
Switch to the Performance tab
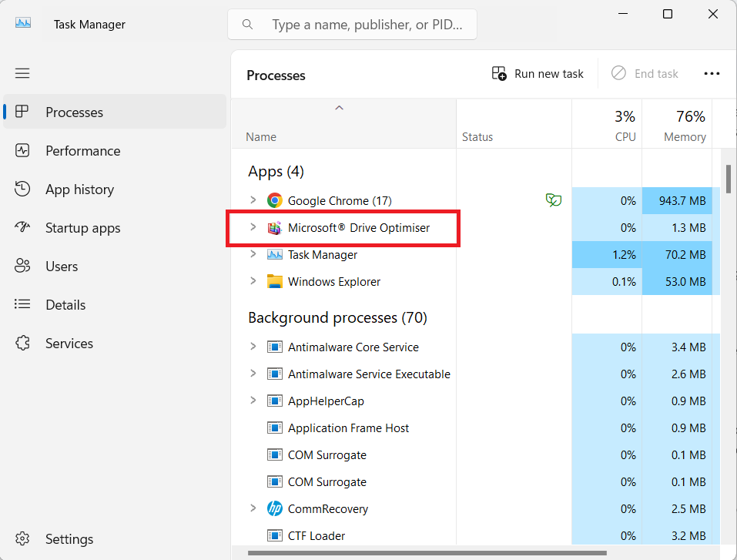pyautogui.click(x=82, y=151)
